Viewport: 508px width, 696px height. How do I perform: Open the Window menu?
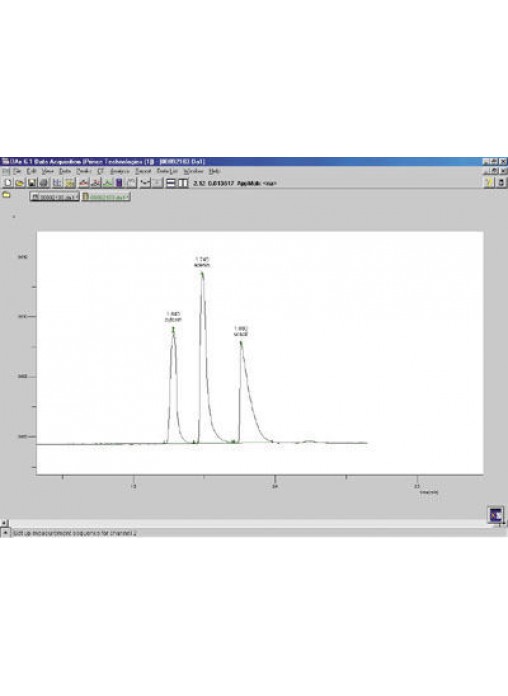click(194, 171)
